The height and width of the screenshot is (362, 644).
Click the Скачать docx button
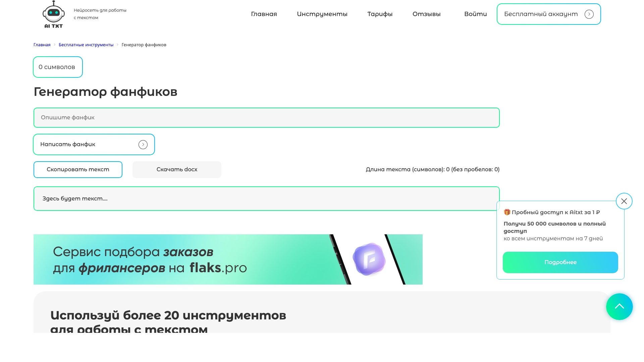click(177, 170)
